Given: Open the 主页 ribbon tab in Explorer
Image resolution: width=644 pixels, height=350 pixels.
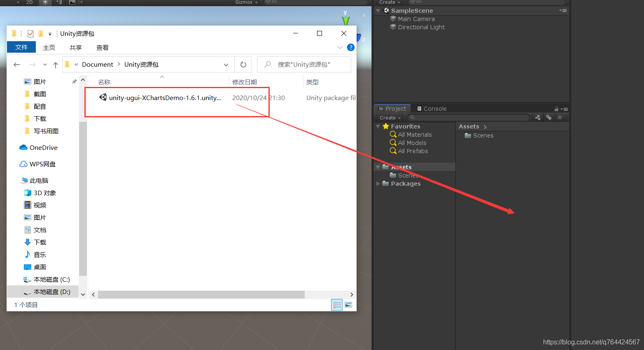Looking at the screenshot, I should pos(49,48).
